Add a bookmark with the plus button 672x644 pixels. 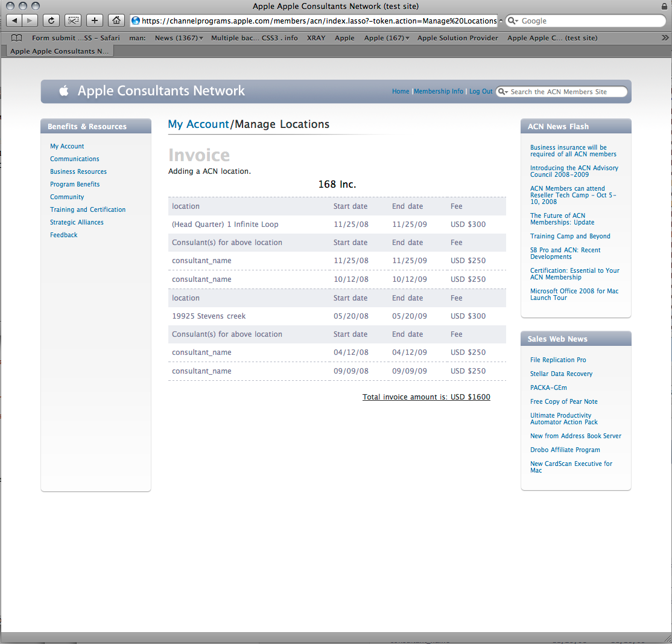click(95, 21)
